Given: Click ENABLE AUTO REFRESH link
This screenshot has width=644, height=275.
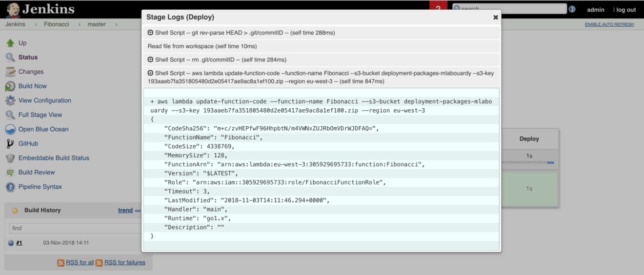Looking at the screenshot, I should [x=609, y=24].
